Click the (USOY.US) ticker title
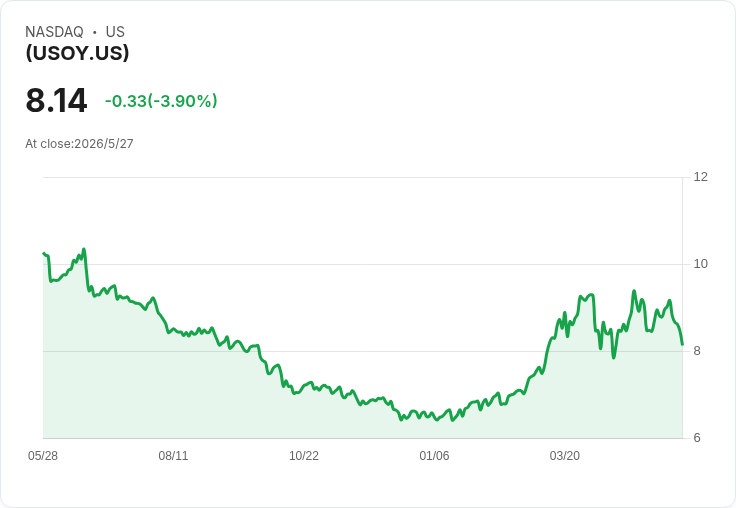The height and width of the screenshot is (508, 736). pyautogui.click(x=77, y=53)
